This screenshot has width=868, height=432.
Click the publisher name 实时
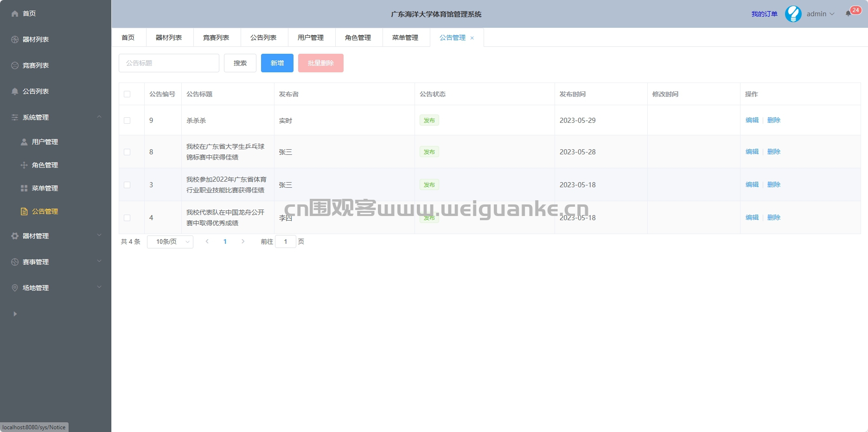coord(286,121)
